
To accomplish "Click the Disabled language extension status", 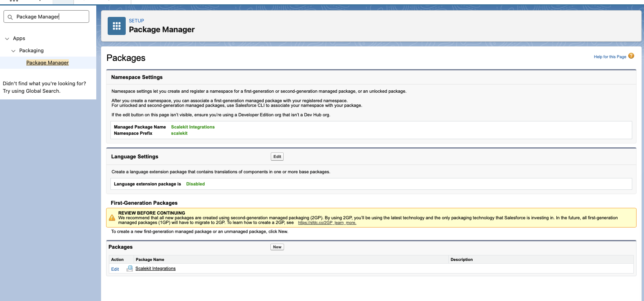I will point(195,184).
